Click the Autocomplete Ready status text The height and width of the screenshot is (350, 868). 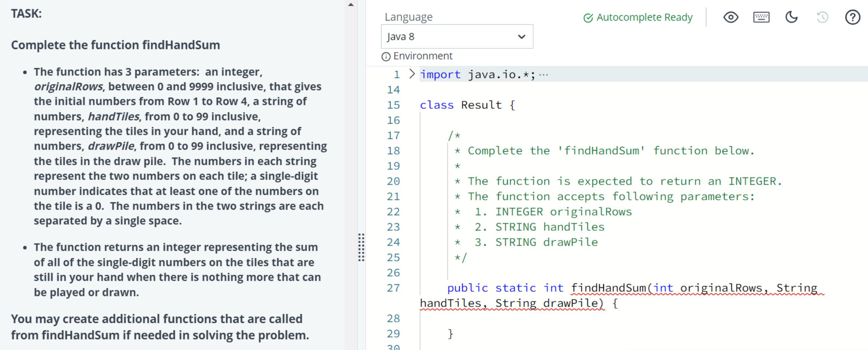[644, 17]
